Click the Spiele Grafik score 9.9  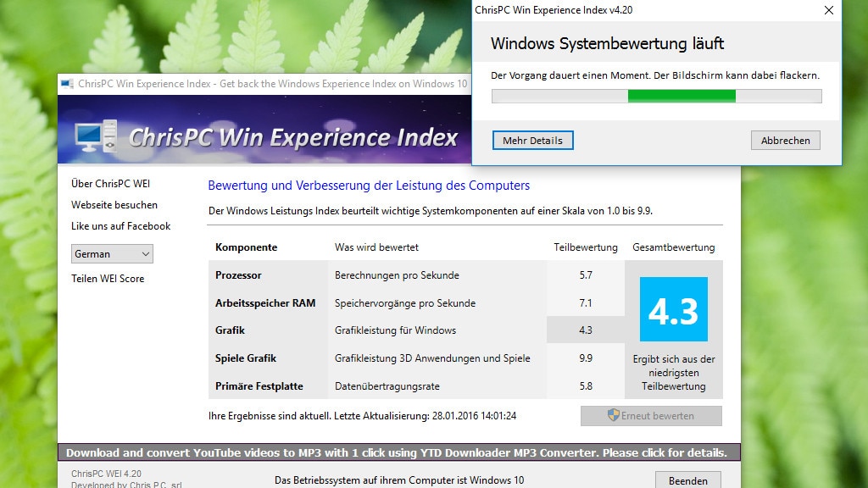tap(586, 358)
